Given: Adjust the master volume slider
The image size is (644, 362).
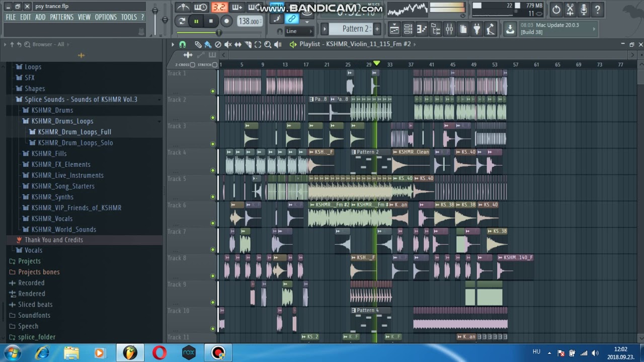Looking at the screenshot, I should coord(155,11).
